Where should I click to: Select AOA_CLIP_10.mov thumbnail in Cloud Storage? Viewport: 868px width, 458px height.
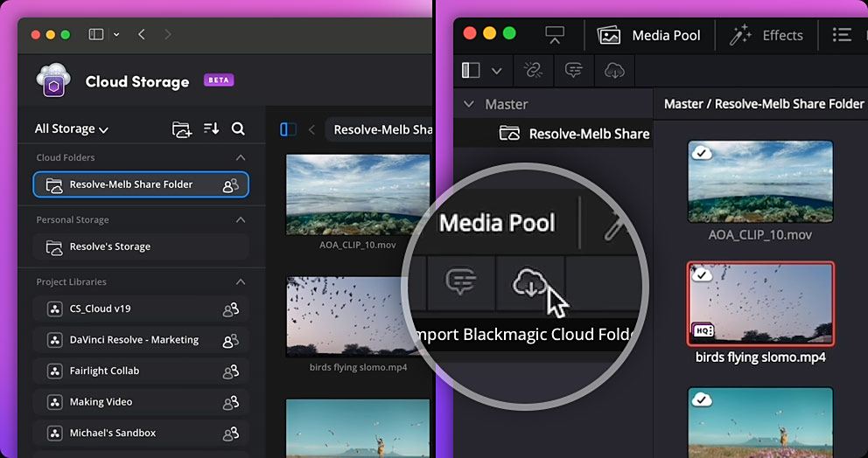coord(358,195)
